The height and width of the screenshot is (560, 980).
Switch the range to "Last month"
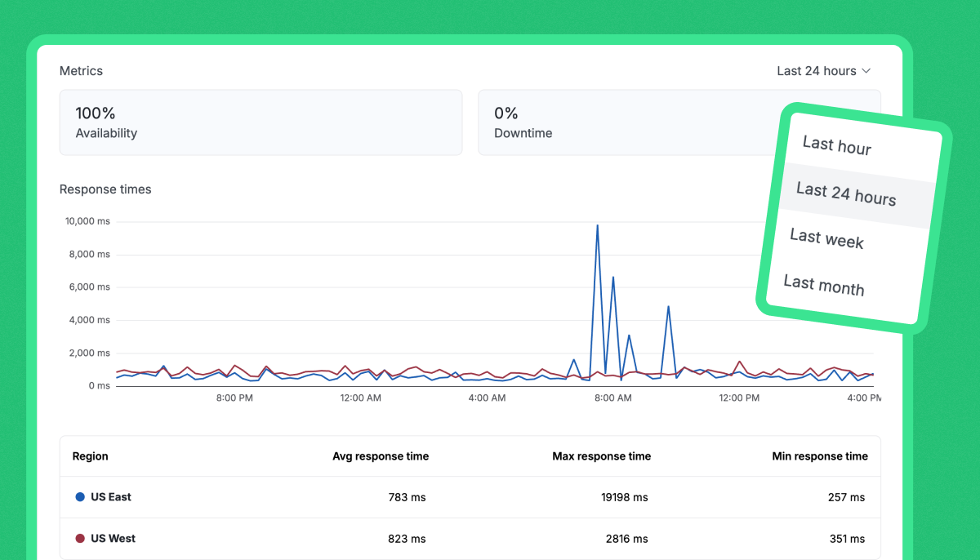coord(823,285)
